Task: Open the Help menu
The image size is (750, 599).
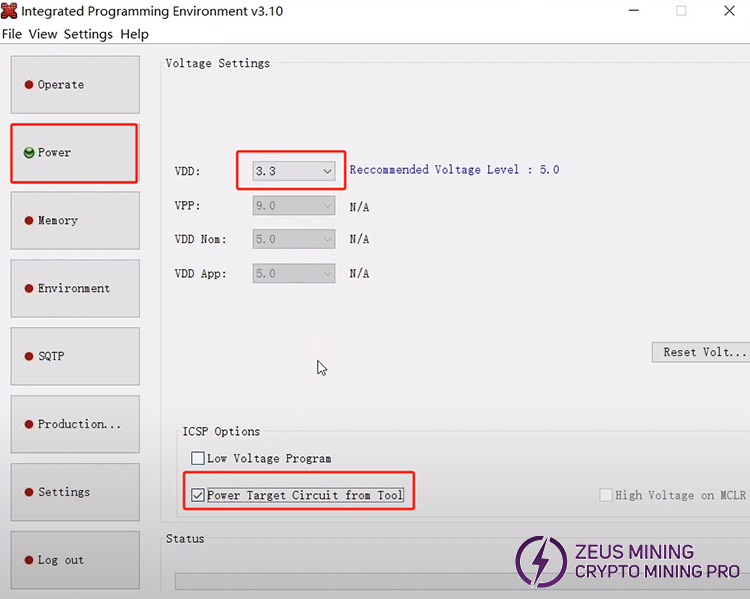Action: tap(134, 34)
